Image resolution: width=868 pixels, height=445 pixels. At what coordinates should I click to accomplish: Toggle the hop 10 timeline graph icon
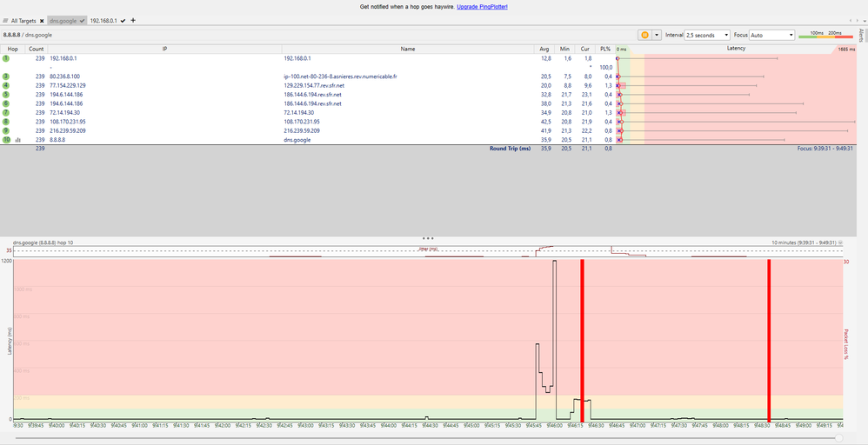coord(17,140)
